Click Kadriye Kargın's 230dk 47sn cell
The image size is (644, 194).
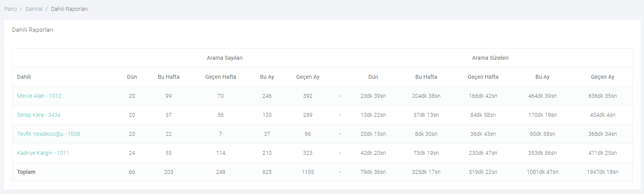[483, 153]
